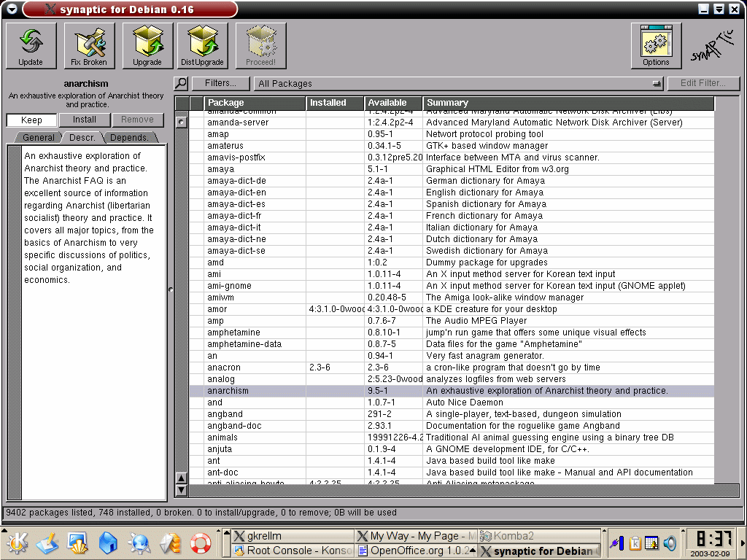
Task: Select the anacron package row
Action: (452, 367)
